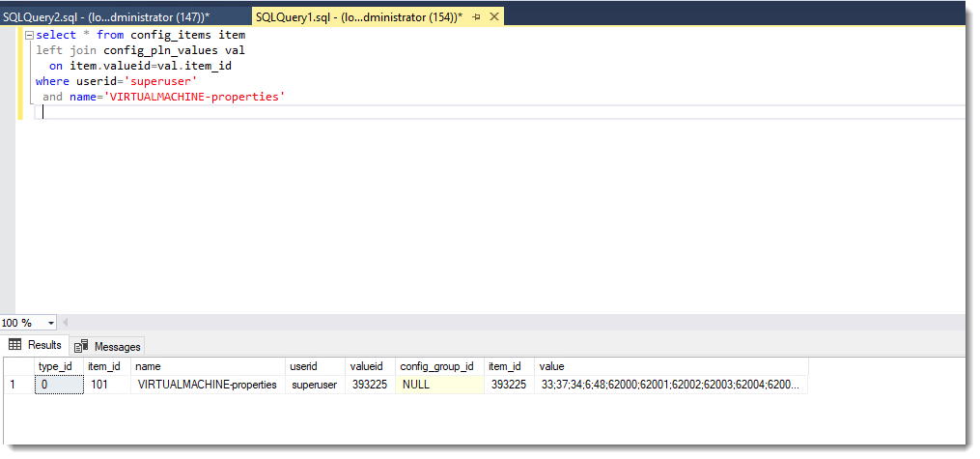
Task: Click config_pln_values in the query
Action: click(x=160, y=50)
